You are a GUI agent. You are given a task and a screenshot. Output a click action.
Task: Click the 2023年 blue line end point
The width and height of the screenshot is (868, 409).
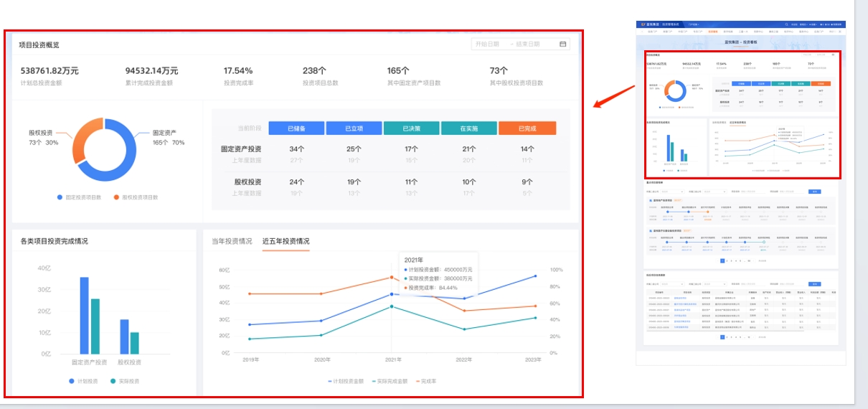point(534,276)
